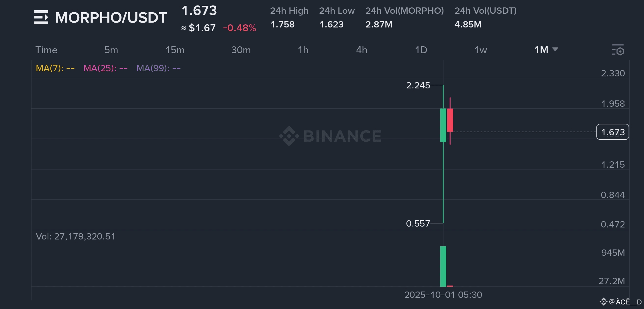Select the 15m interval tab
The width and height of the screenshot is (644, 309).
(175, 50)
